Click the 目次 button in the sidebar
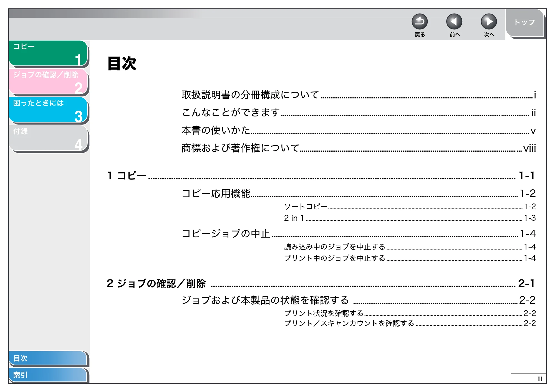Viewport: 555px width, 392px height. point(48,358)
